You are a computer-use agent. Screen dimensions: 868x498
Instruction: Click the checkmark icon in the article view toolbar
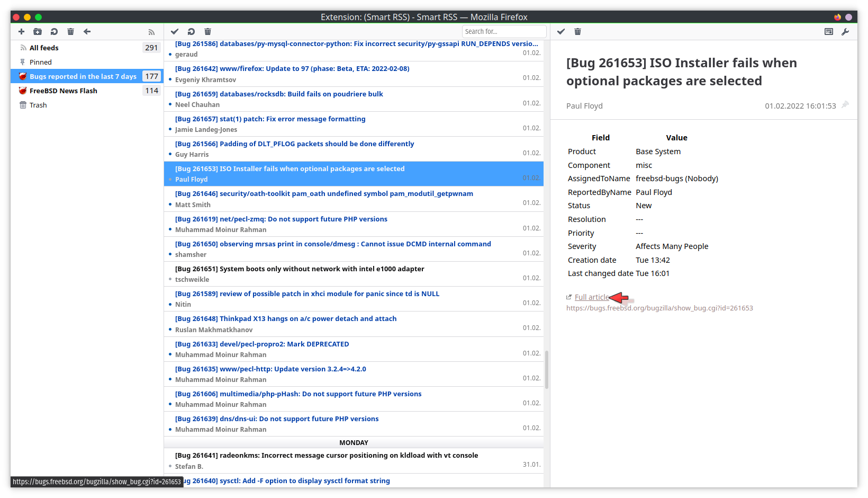[561, 32]
